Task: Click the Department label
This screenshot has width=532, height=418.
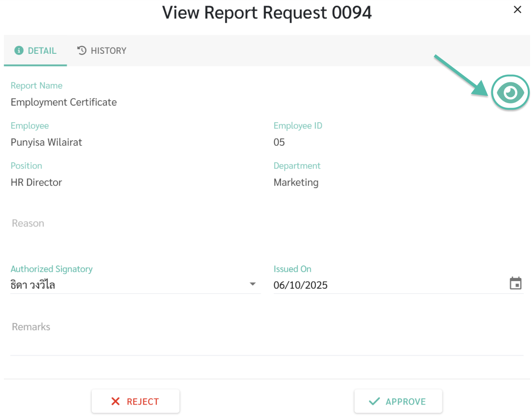Action: point(297,166)
